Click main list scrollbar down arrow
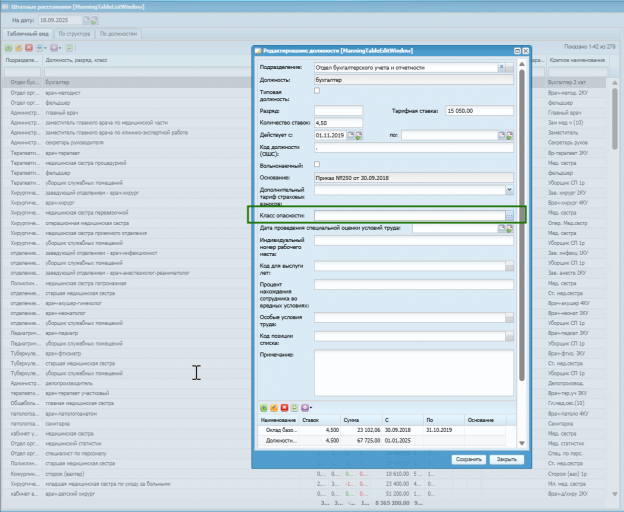 (614, 494)
